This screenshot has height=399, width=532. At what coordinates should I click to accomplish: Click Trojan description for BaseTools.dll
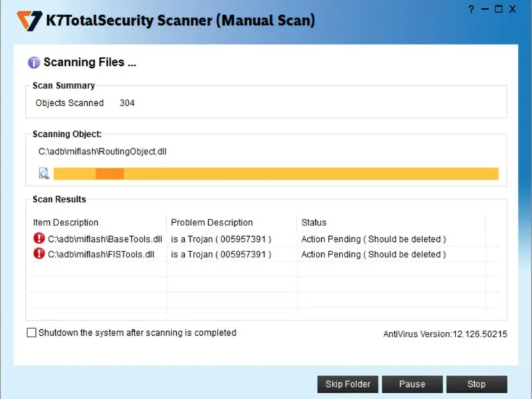pos(221,239)
